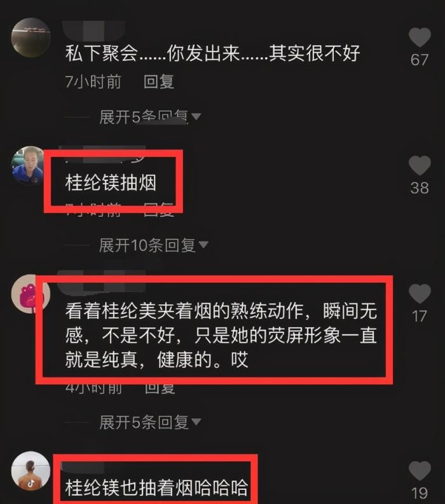Open the first commenter's dark avatar

(x=31, y=37)
